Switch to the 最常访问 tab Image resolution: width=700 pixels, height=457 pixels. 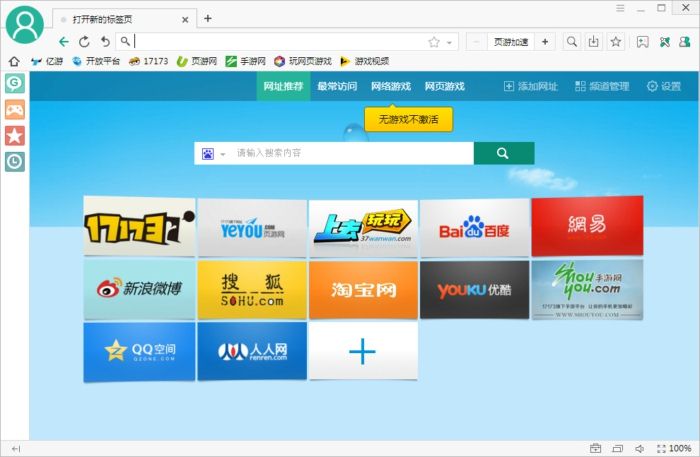[337, 86]
